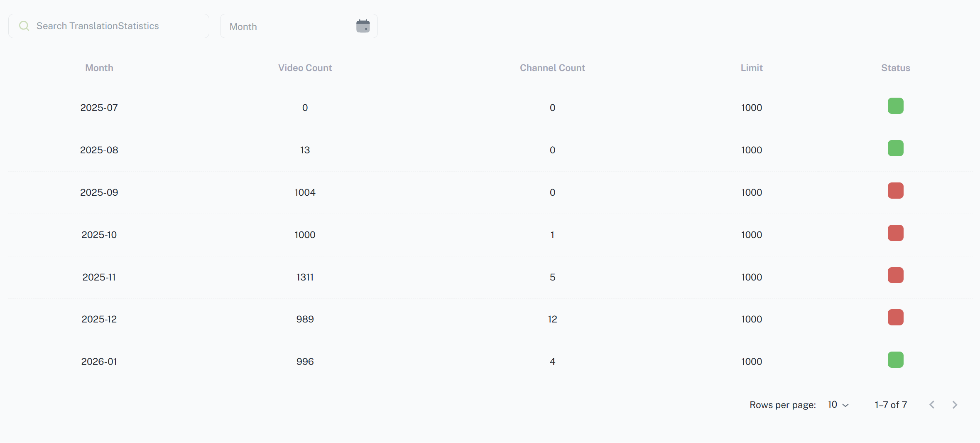Click the green status square for 2025-07
Viewport: 980px width, 443px height.
pos(895,106)
